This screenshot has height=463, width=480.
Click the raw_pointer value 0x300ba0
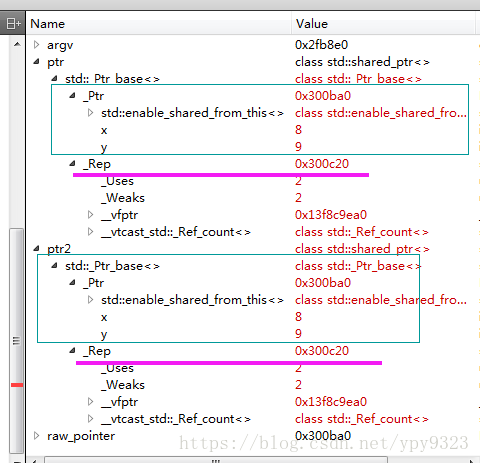(x=323, y=436)
